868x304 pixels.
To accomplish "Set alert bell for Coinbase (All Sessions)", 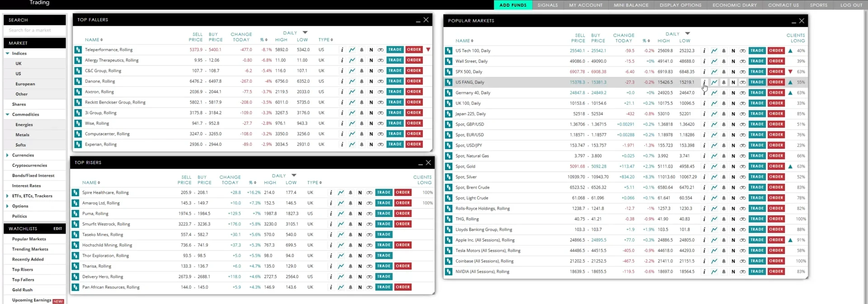I will 724,261.
